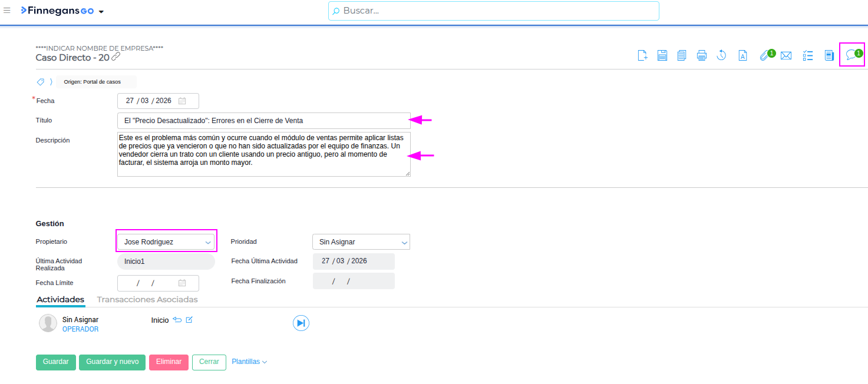The width and height of the screenshot is (868, 384).
Task: Expand the Propietario dropdown showing Jose Rodriguez
Action: [166, 242]
